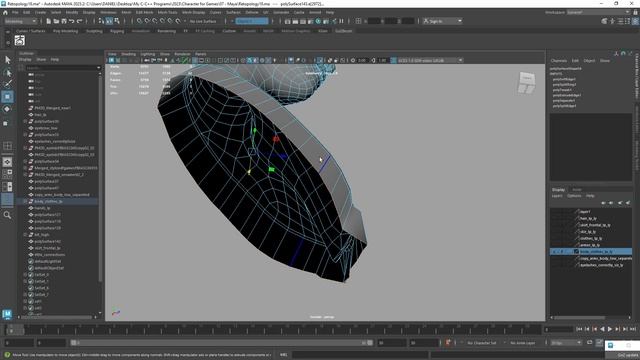Toggle visibility of hair_lp_lp layer

click(554, 218)
